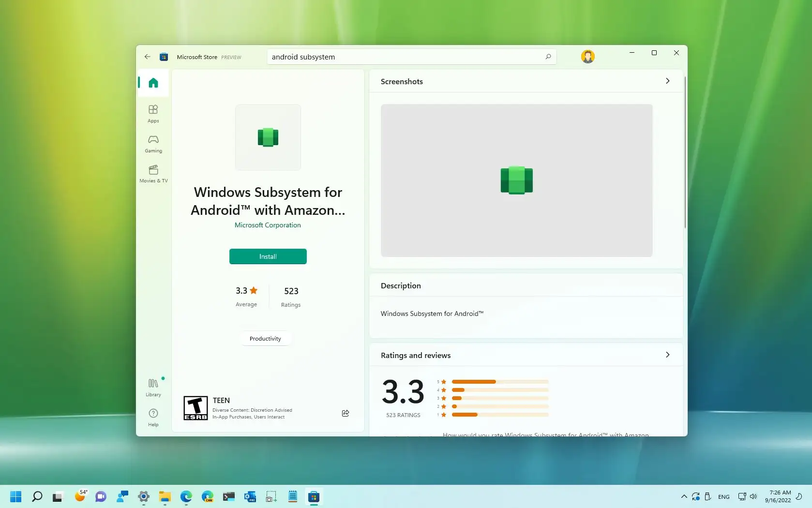Screen dimensions: 812x508
Task: Open Windows Search from the taskbar
Action: pyautogui.click(x=37, y=496)
